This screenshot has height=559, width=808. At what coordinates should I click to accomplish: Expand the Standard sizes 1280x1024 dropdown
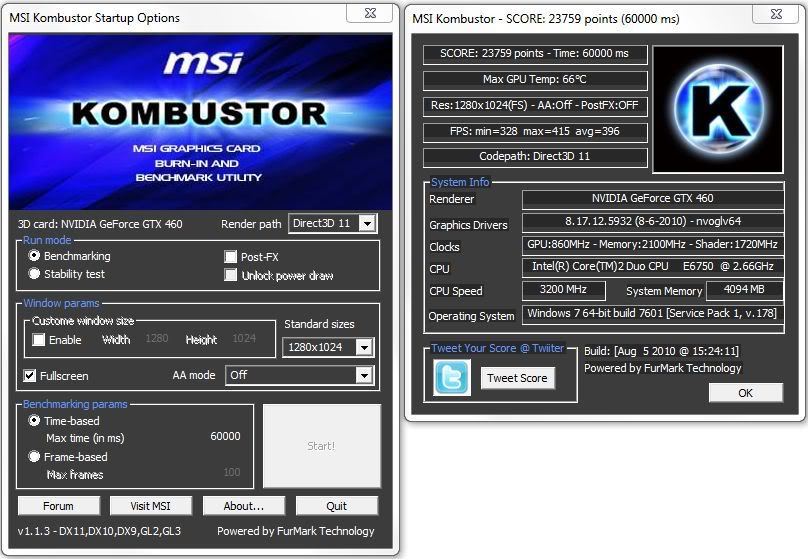328,347
